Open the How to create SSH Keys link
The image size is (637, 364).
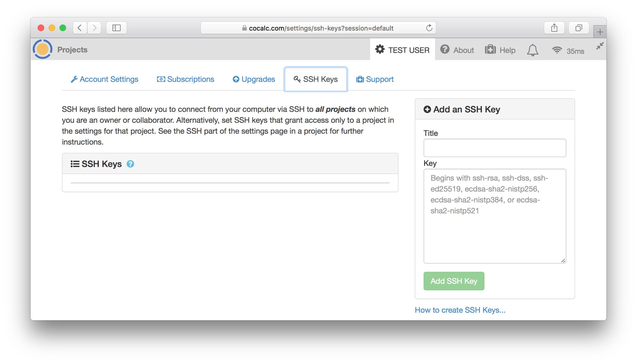click(x=460, y=310)
